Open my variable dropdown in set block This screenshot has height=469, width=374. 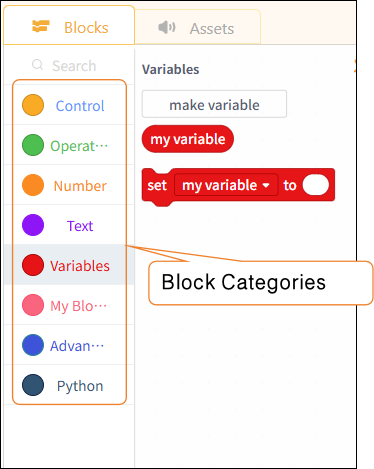[226, 185]
